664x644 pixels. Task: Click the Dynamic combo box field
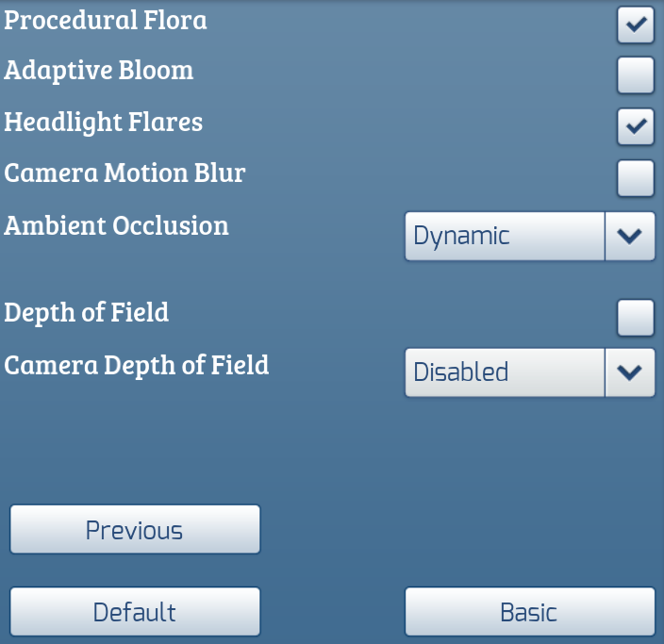point(505,236)
